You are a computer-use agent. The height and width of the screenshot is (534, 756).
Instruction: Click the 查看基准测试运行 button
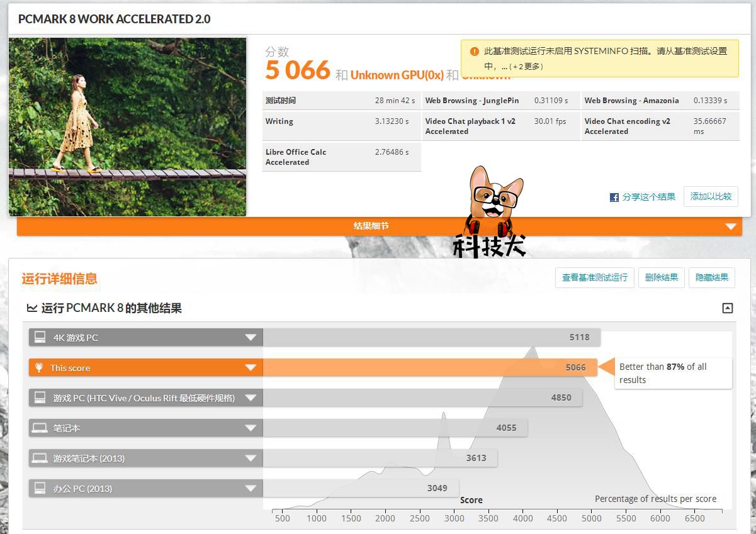pos(594,277)
